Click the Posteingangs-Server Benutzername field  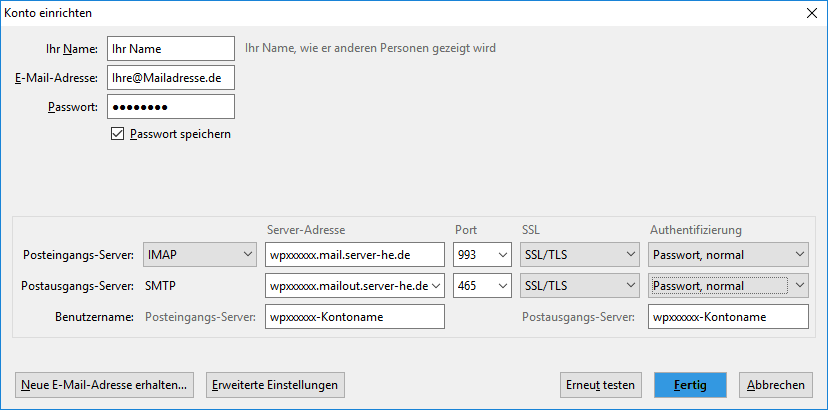(x=355, y=316)
